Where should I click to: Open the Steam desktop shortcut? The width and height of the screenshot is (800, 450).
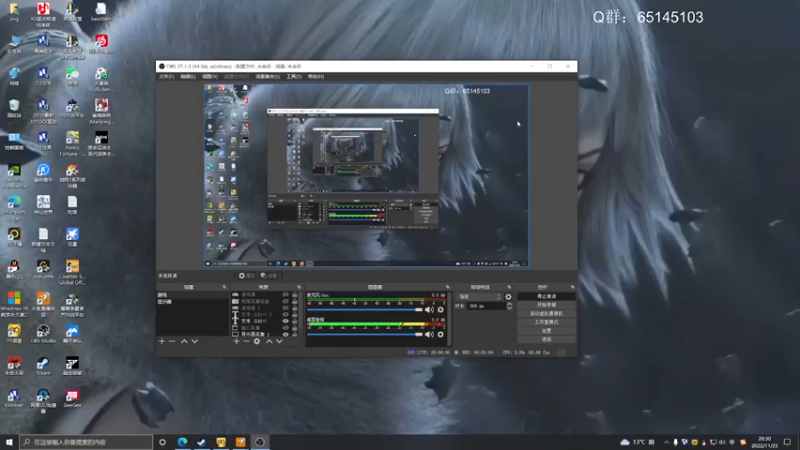(x=43, y=366)
